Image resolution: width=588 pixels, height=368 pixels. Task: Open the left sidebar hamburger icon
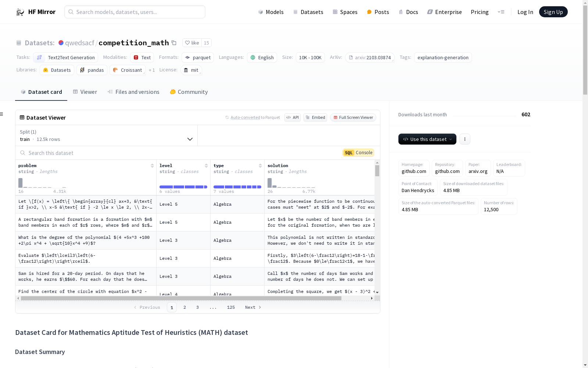(x=1, y=114)
